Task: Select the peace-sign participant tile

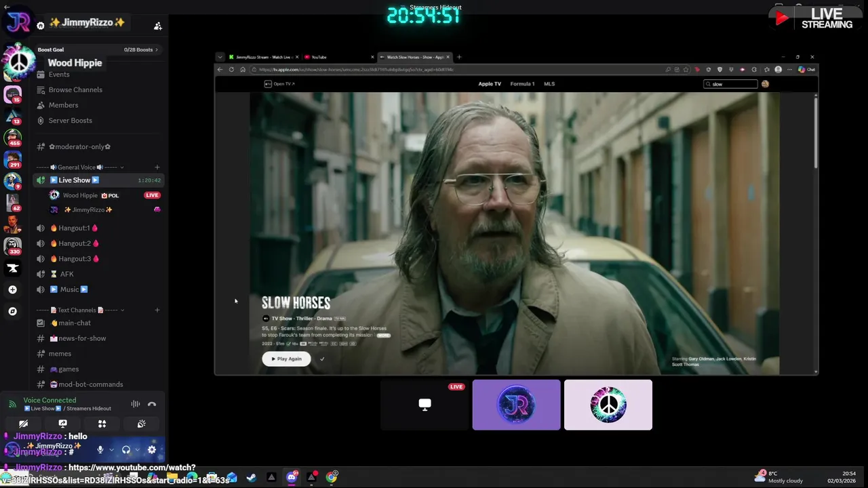Action: (608, 405)
